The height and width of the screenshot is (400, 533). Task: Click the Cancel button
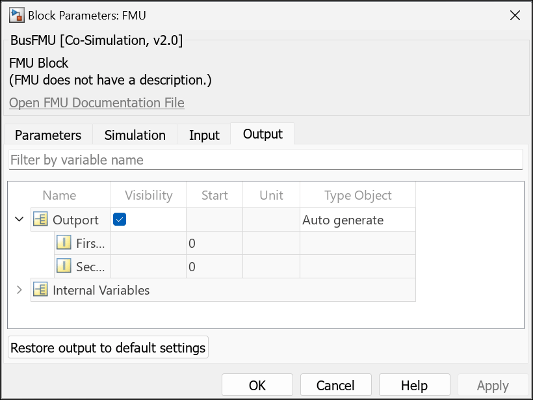[336, 385]
